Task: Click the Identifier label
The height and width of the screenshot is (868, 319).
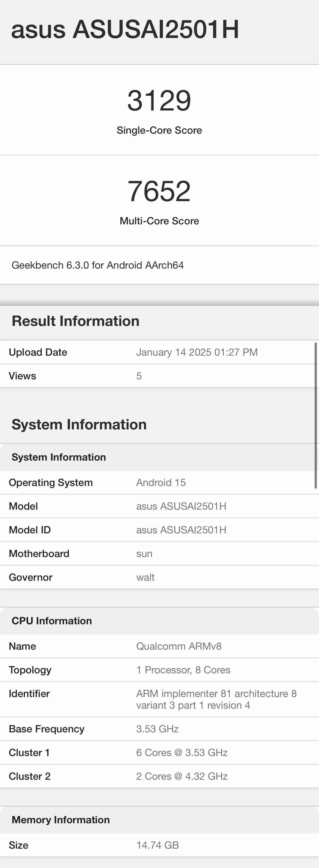Action: click(x=29, y=694)
